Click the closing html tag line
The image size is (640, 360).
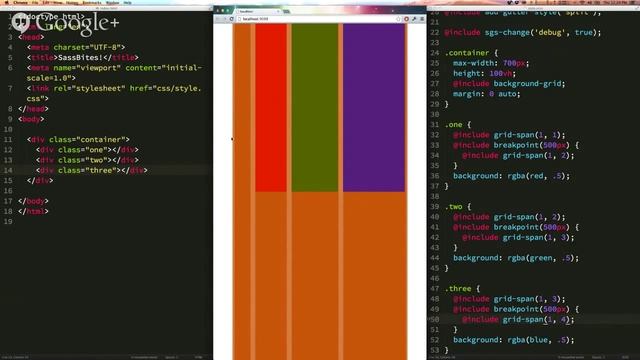33,211
